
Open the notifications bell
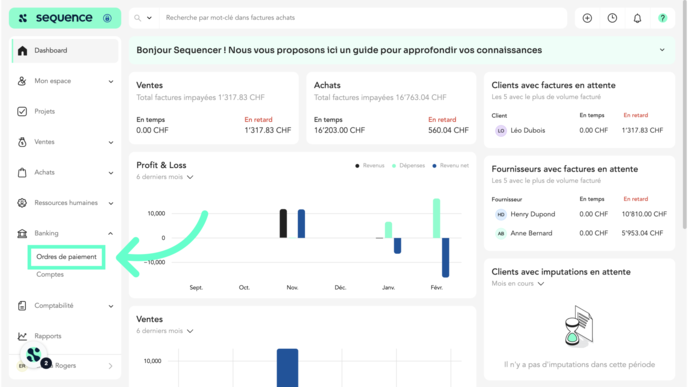pyautogui.click(x=637, y=18)
